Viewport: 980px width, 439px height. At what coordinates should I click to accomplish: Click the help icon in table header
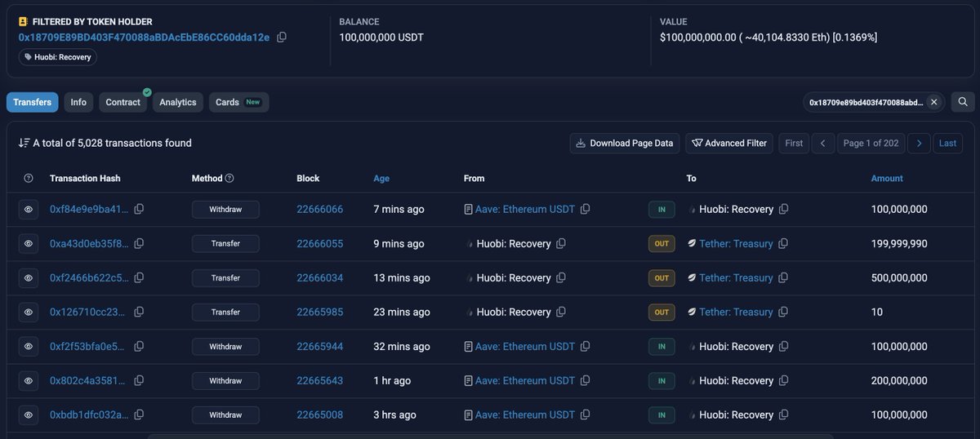pos(29,178)
